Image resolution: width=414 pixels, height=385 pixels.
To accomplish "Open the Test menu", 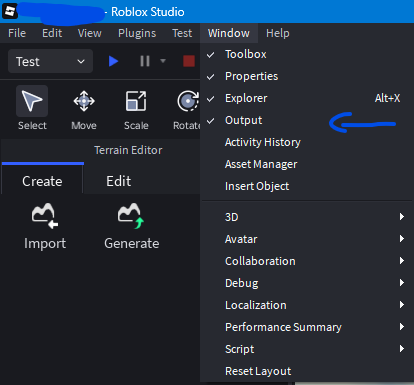I will point(182,33).
